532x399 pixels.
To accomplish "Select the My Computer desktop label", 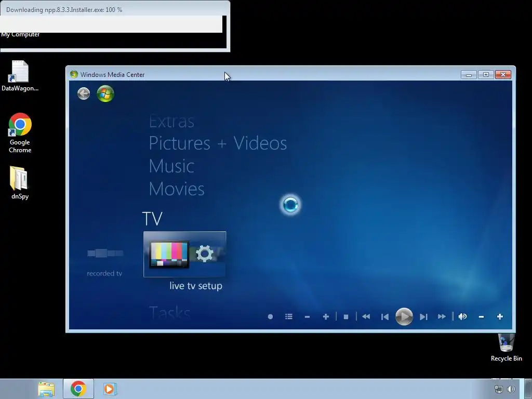I will pos(20,35).
